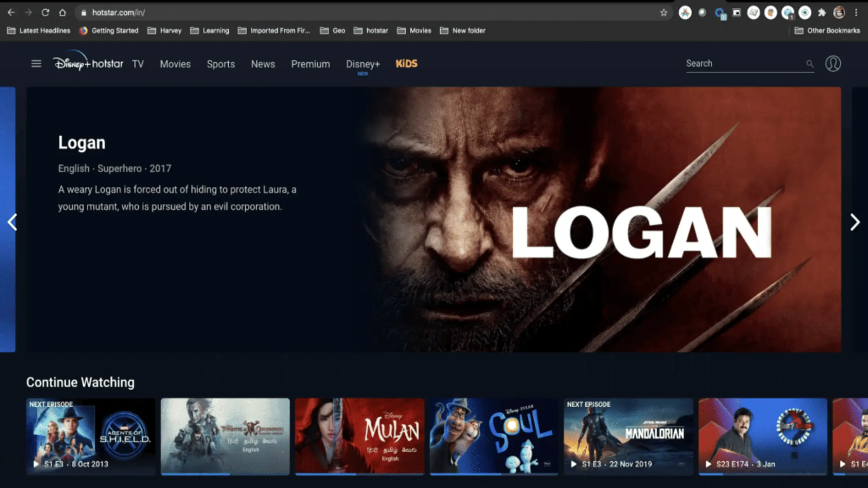Open Chrome extensions puzzle-piece icon

point(822,12)
